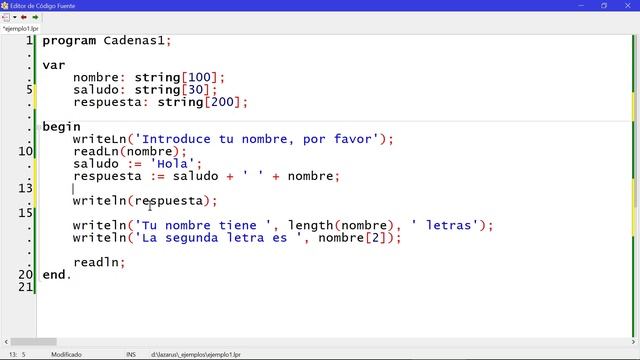Click the 'end.' keyword
This screenshot has height=360, width=640.
click(57, 275)
